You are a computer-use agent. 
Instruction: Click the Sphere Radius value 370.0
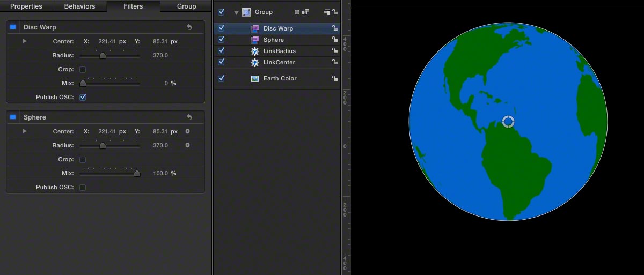[160, 145]
